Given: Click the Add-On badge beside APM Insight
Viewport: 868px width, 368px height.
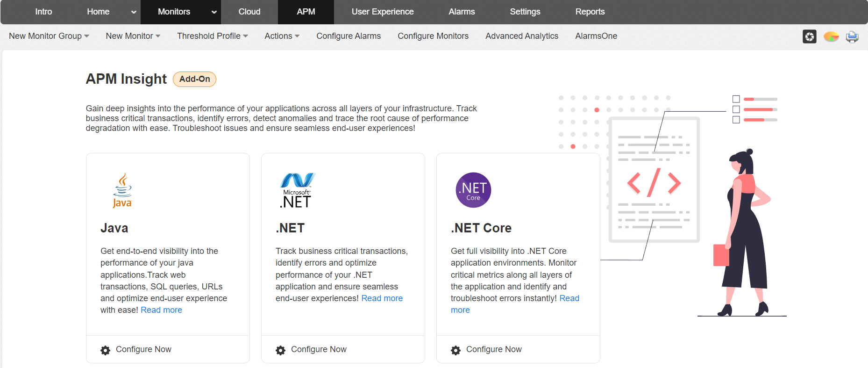Looking at the screenshot, I should coord(194,79).
